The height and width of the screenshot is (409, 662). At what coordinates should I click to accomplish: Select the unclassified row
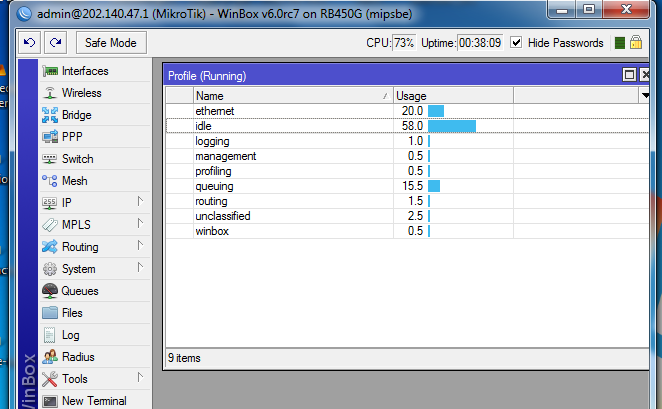click(x=407, y=216)
